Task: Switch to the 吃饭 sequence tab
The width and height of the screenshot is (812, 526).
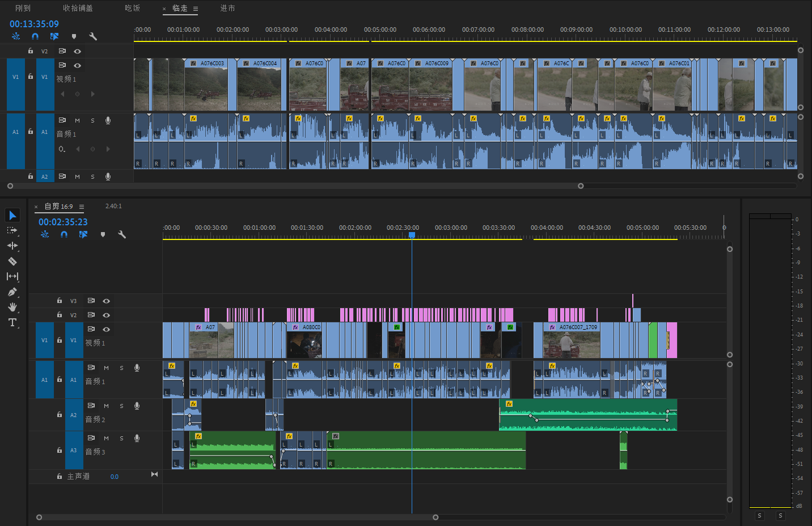Action: click(132, 8)
